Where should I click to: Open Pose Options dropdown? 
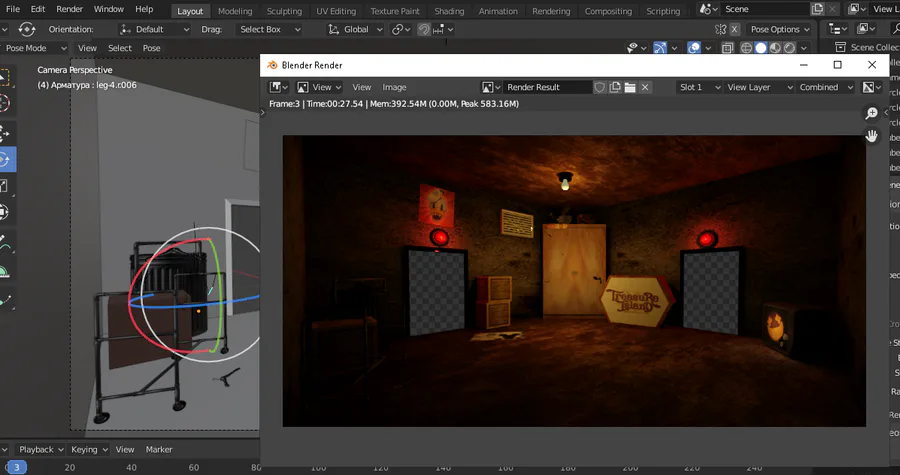coord(779,29)
